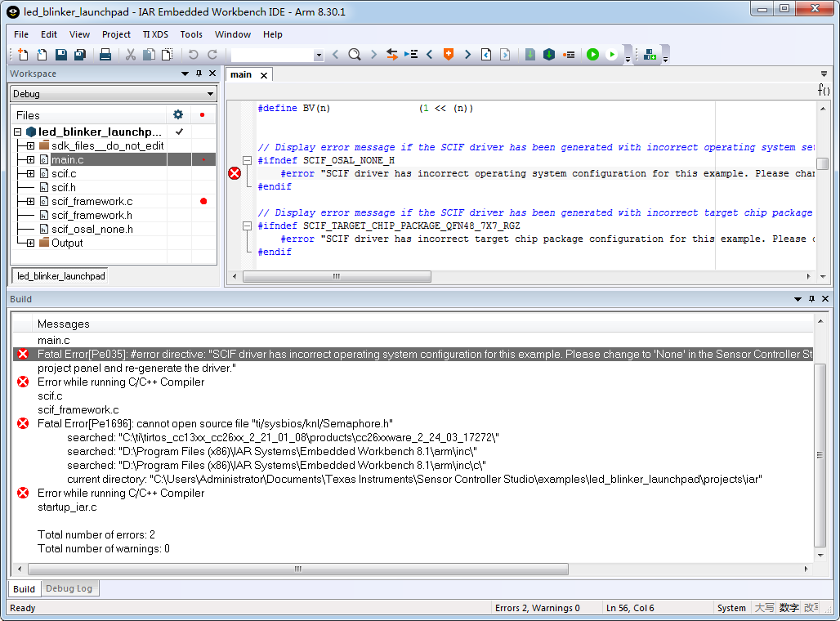The image size is (840, 621).
Task: Select scif_osal_none.h in the file tree
Action: click(x=92, y=230)
